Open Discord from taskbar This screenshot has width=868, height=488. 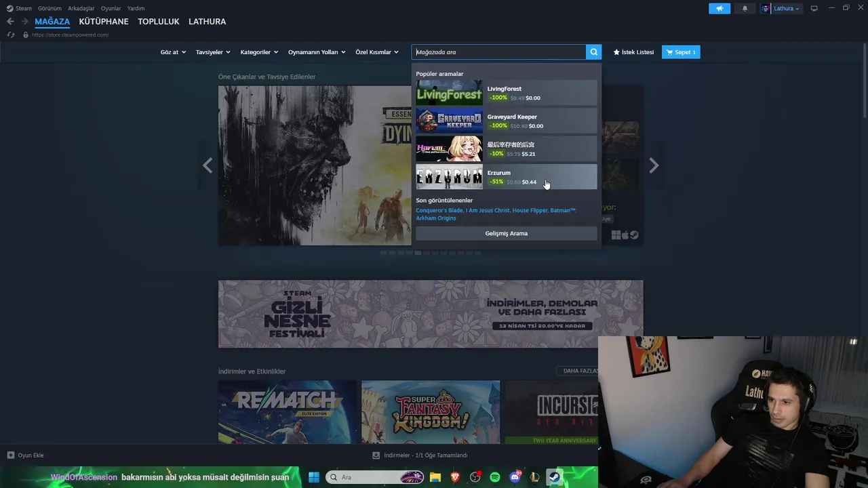515,477
